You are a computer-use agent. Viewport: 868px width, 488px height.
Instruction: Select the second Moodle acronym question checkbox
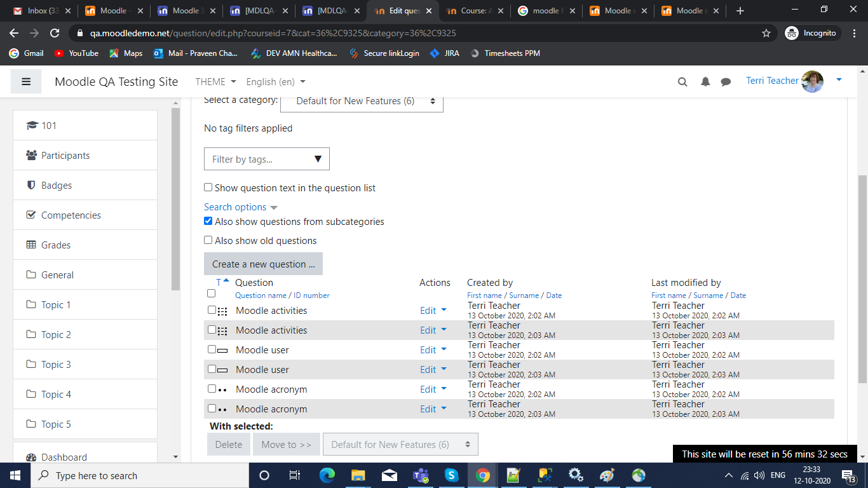(x=212, y=409)
